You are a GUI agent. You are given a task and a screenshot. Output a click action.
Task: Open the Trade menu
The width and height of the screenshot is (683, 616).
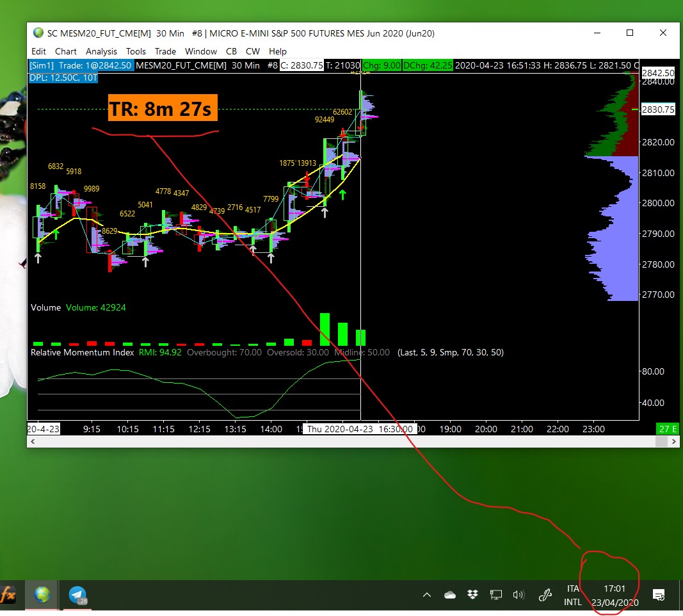tap(165, 51)
